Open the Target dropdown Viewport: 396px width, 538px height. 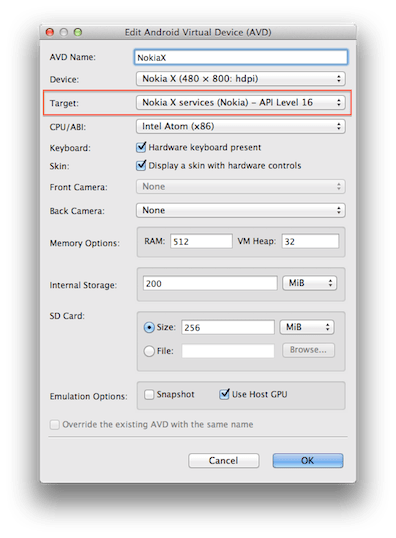pos(241,102)
